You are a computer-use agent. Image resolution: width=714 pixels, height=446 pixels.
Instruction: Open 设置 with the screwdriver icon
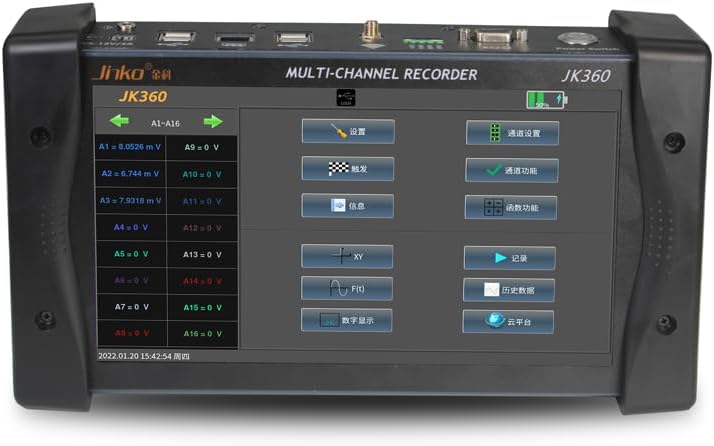[348, 132]
